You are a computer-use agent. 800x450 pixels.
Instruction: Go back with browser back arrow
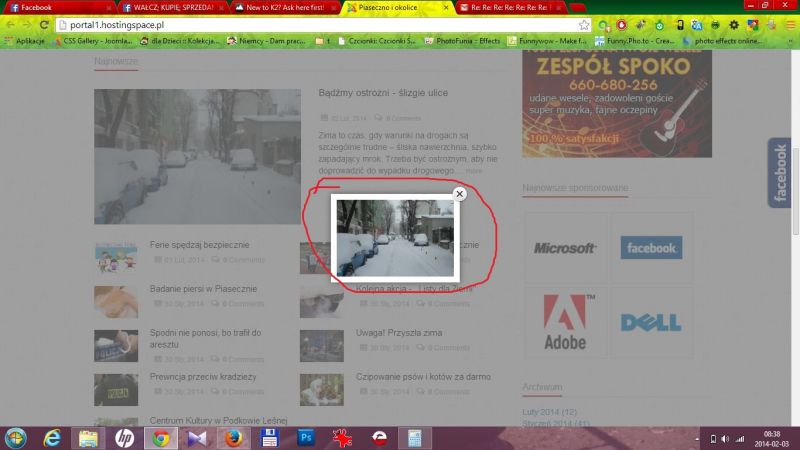point(11,24)
